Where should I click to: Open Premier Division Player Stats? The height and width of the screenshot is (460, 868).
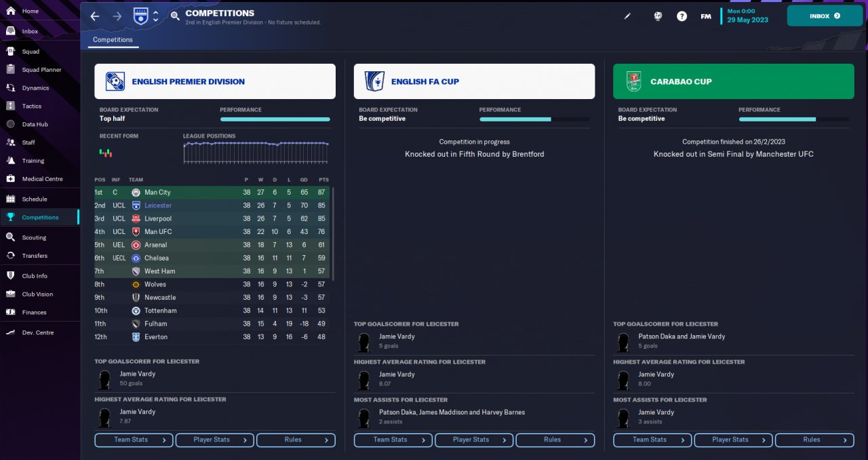click(x=215, y=440)
